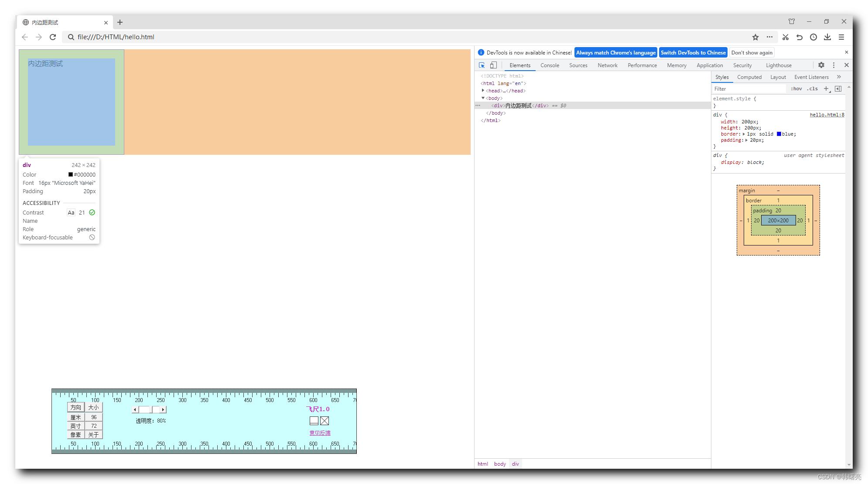This screenshot has width=868, height=484.
Task: Click the 意见反馈 feedback link
Action: tap(320, 433)
